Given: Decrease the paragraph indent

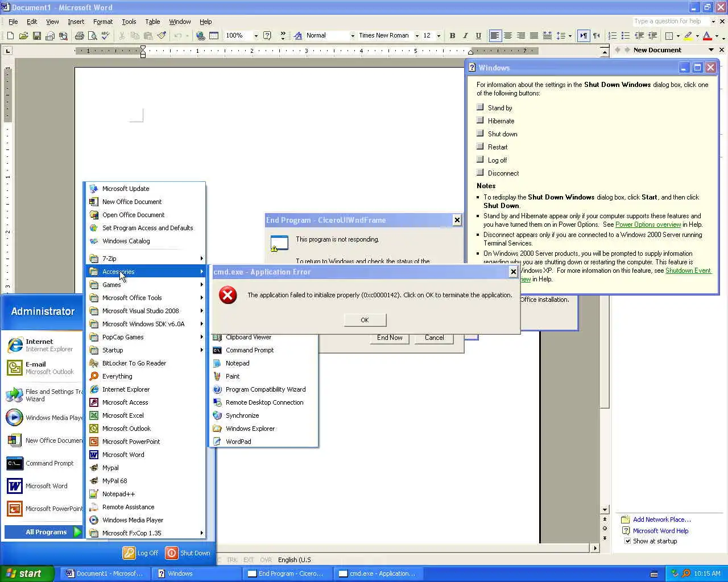Looking at the screenshot, I should [x=639, y=36].
